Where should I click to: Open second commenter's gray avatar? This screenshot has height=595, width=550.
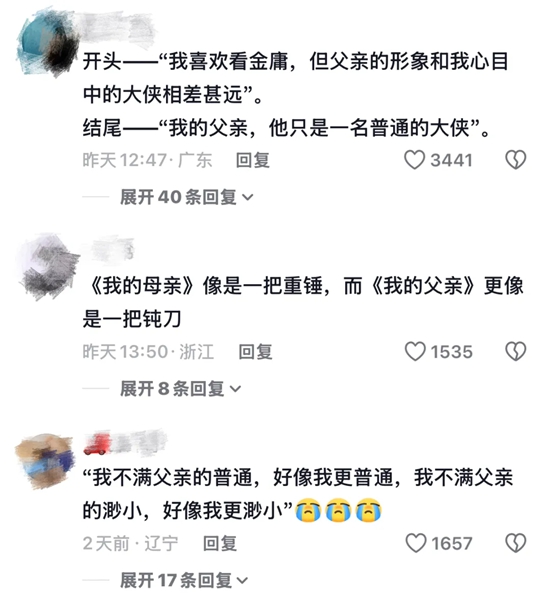pos(47,266)
